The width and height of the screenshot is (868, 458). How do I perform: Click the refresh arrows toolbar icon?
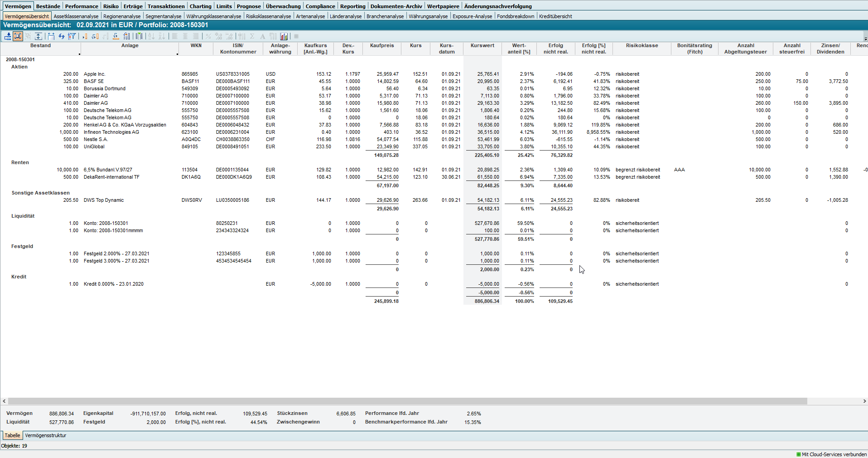pyautogui.click(x=61, y=36)
